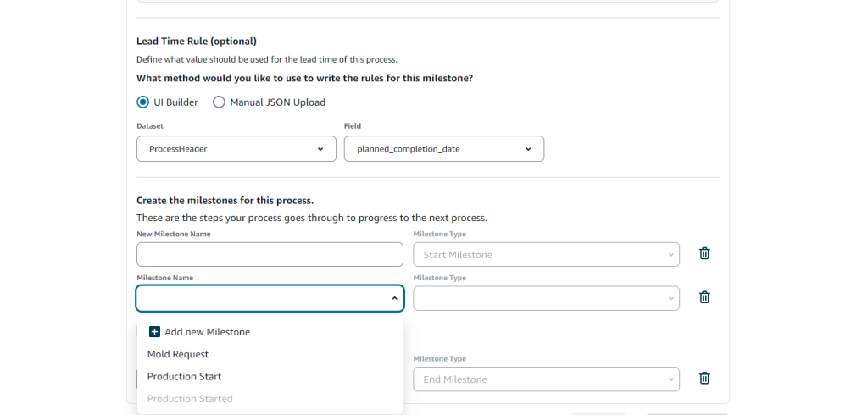Remove the End Milestone row via trash icon
This screenshot has height=415, width=868.
pyautogui.click(x=704, y=379)
